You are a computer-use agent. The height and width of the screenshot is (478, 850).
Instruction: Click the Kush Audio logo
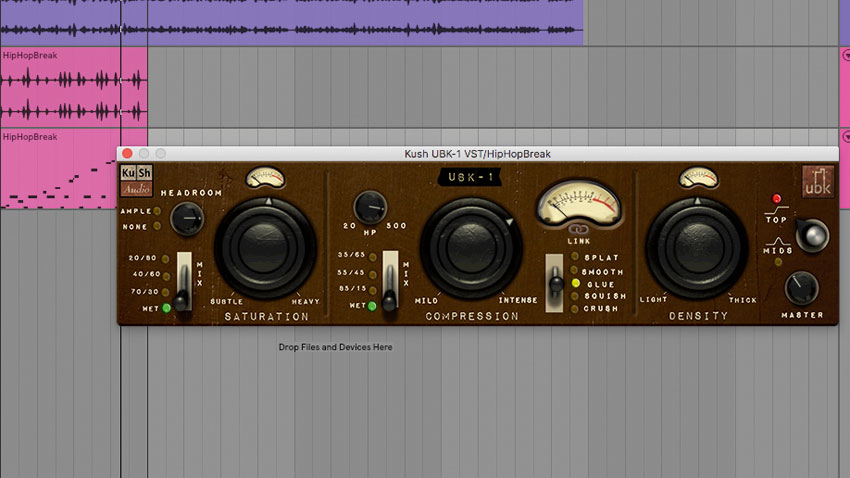coord(136,180)
